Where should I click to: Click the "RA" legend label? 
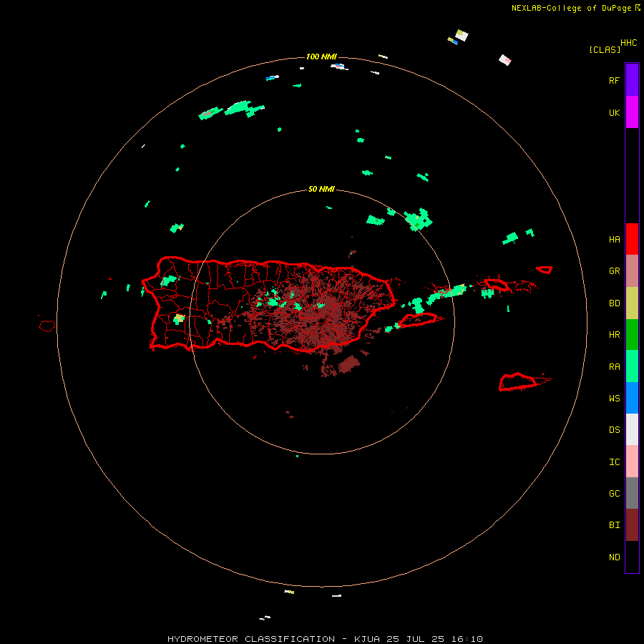click(x=614, y=367)
